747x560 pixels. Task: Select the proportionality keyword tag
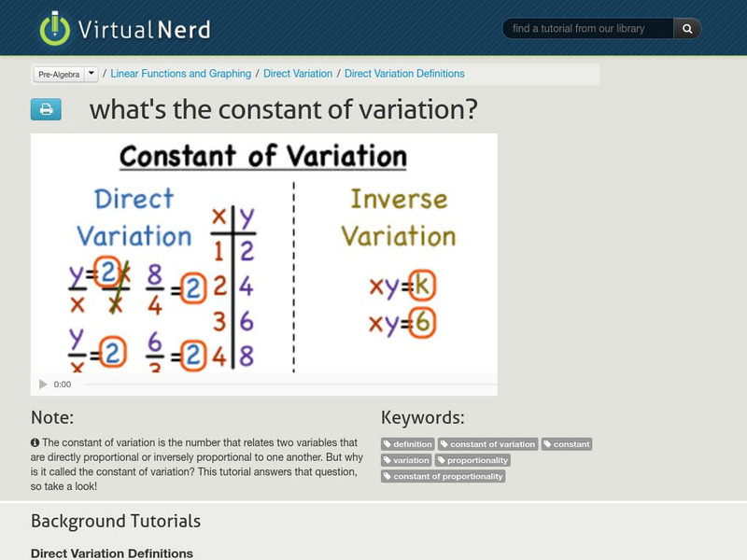pos(473,460)
